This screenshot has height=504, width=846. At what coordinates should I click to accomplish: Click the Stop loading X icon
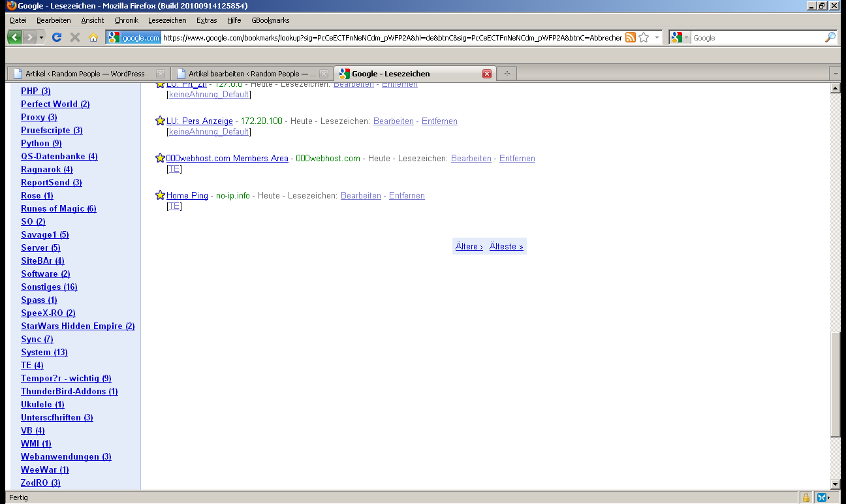pos(75,37)
